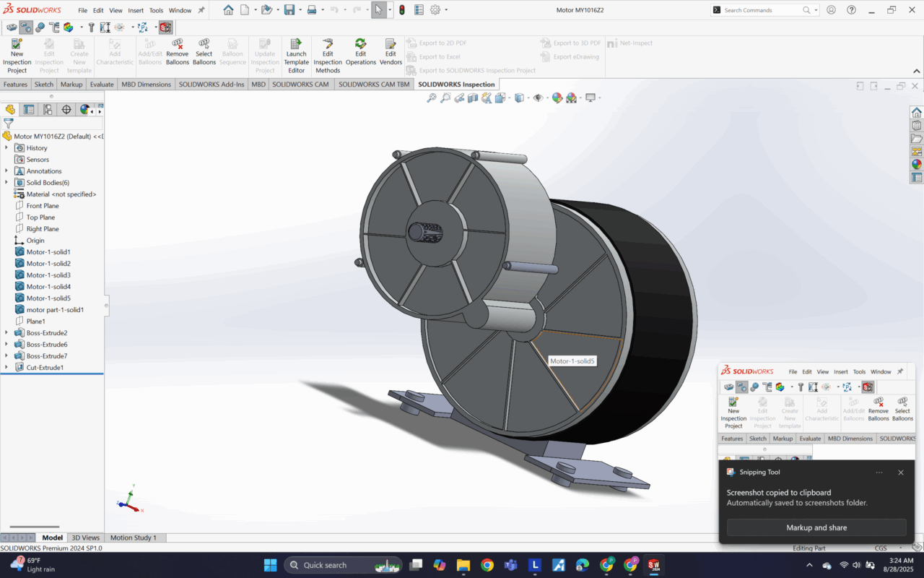This screenshot has width=924, height=578.
Task: Click the Save icon
Action: [289, 10]
